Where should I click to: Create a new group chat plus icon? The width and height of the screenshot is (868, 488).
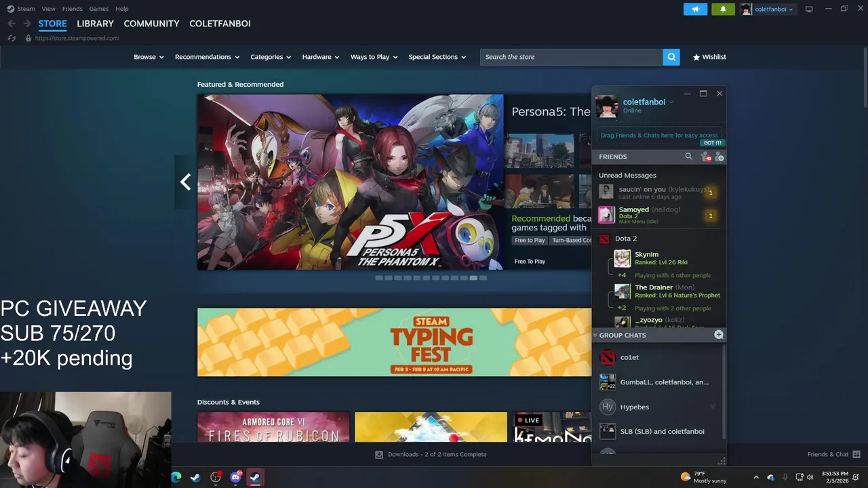click(x=719, y=335)
